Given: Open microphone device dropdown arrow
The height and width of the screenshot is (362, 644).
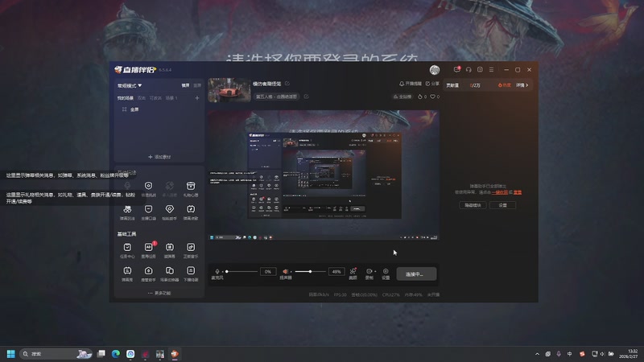Looking at the screenshot, I should pyautogui.click(x=223, y=272).
